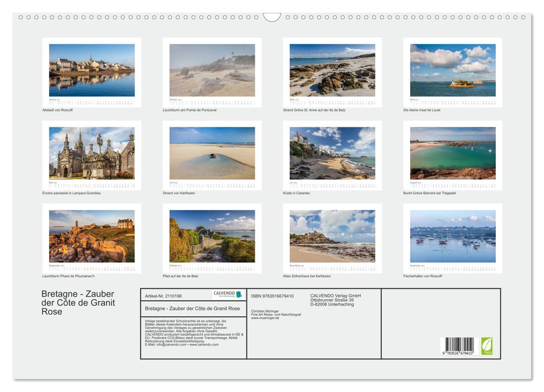This screenshot has width=544, height=392.
Task: Click the Strand von Kerfissien caption
Action: 180,193
